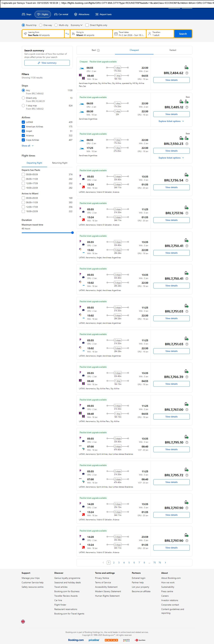Screen dimensions: 214x644
Task: Uncheck the Copa Airlines filter
Action: pos(23,140)
